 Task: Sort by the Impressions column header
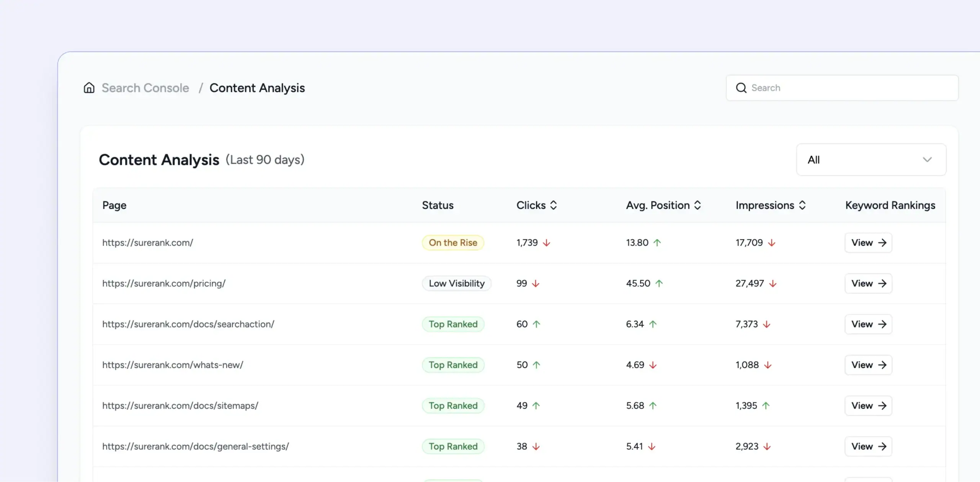coord(771,205)
